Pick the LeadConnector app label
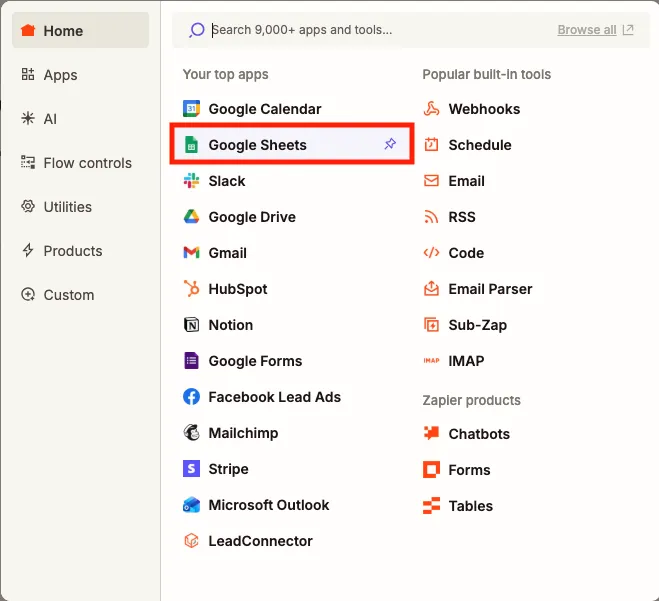 [x=261, y=541]
